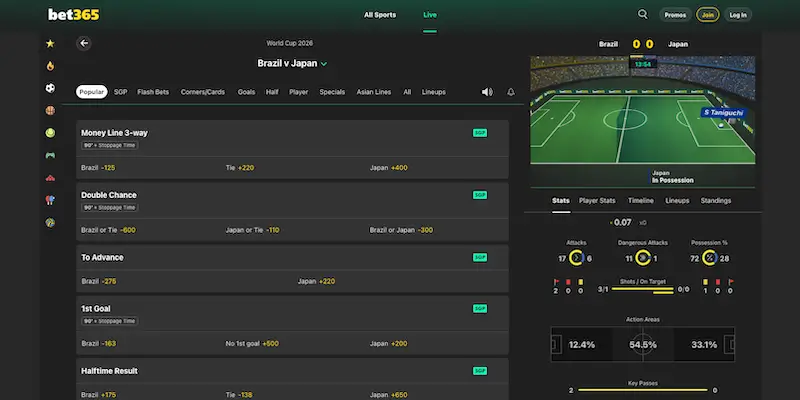
Task: Switch to the Corners/Cards tab
Action: [203, 92]
